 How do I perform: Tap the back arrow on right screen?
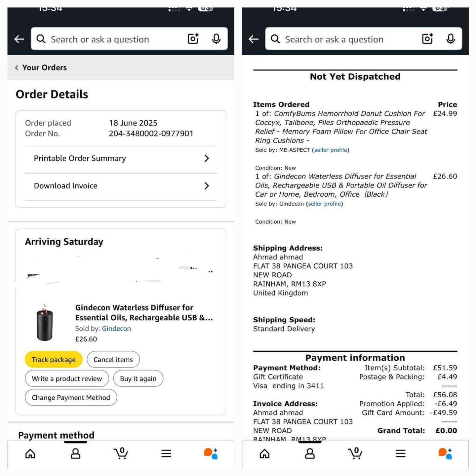[254, 39]
